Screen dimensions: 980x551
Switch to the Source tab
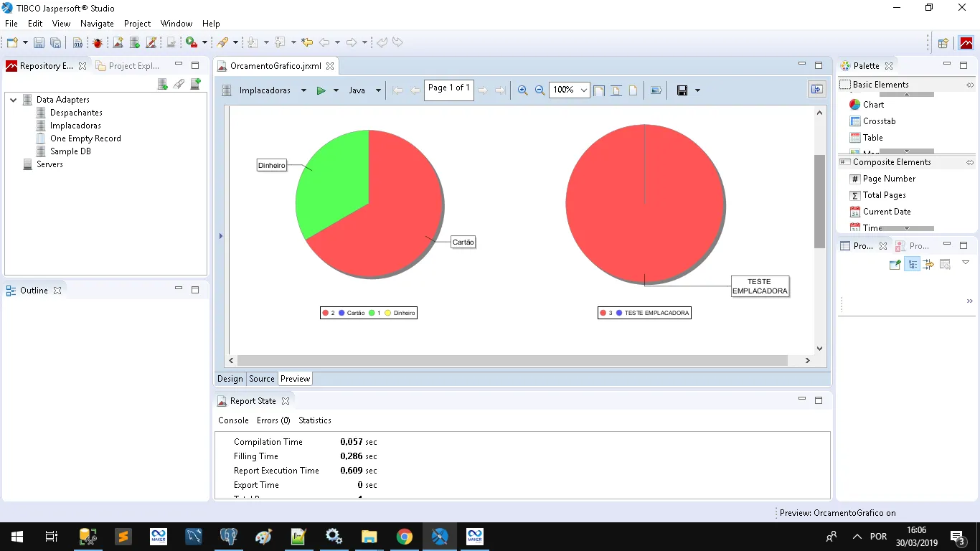click(x=262, y=379)
